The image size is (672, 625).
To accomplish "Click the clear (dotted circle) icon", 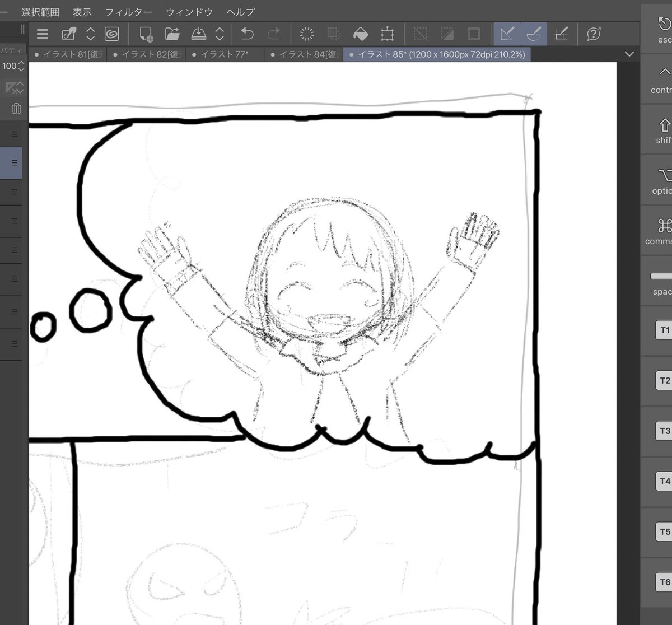I will 307,34.
